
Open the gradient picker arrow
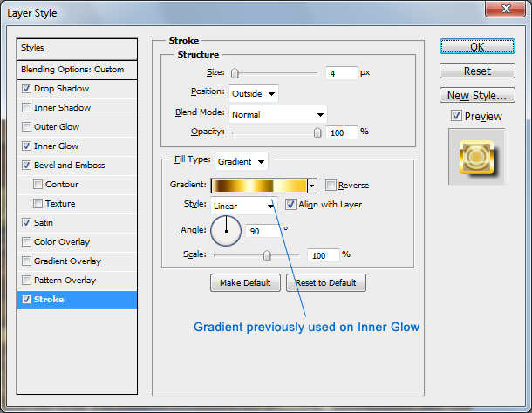coord(312,186)
